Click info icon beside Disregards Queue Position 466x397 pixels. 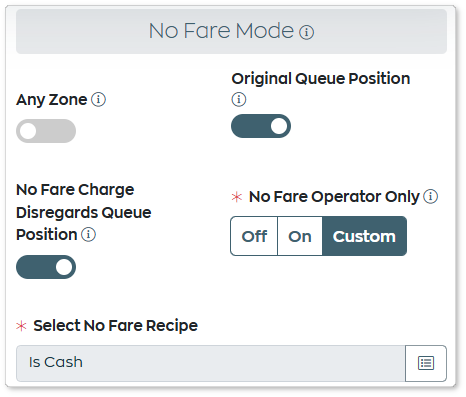(88, 234)
